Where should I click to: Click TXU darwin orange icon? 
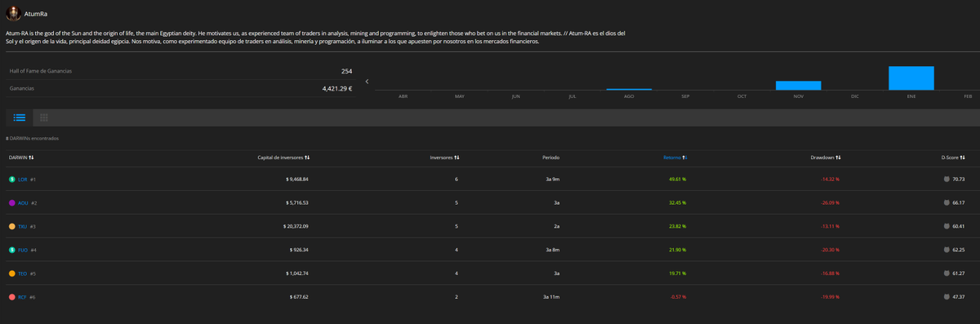[x=12, y=226]
